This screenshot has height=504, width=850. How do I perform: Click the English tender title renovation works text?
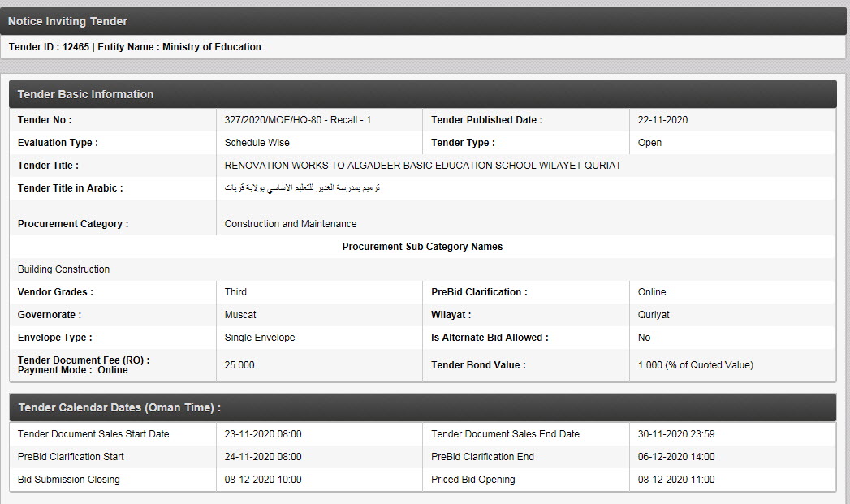pyautogui.click(x=422, y=166)
